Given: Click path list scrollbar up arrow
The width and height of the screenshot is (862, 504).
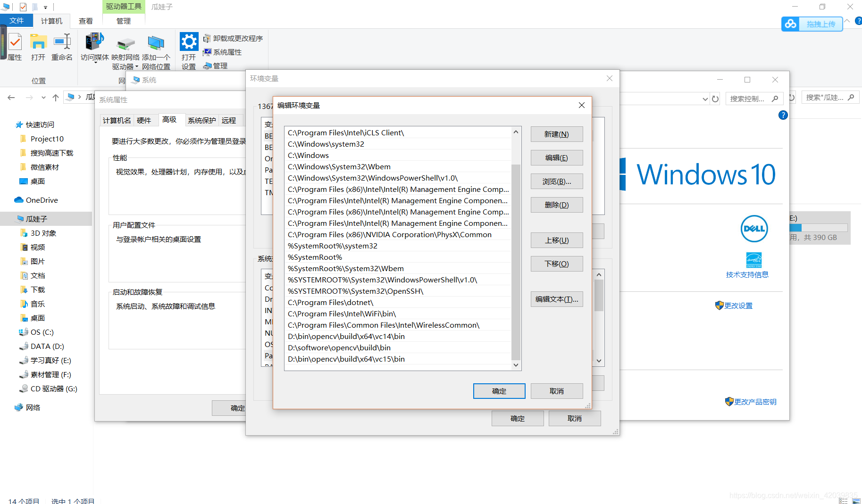Looking at the screenshot, I should [516, 132].
